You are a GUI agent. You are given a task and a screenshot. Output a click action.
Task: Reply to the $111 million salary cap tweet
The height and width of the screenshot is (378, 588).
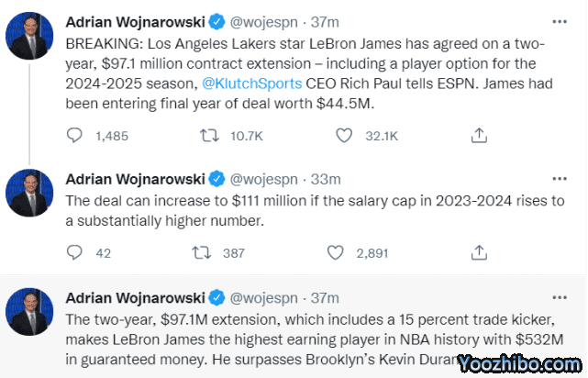point(75,252)
